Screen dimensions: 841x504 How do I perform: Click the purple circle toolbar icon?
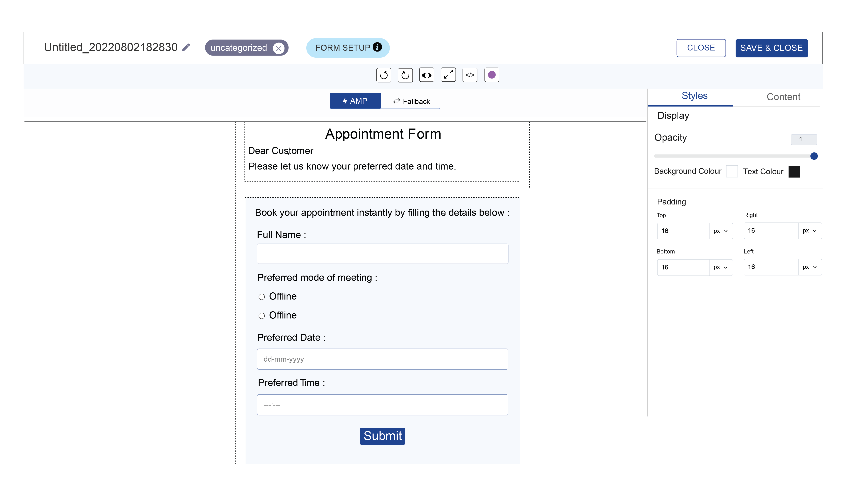click(x=492, y=75)
